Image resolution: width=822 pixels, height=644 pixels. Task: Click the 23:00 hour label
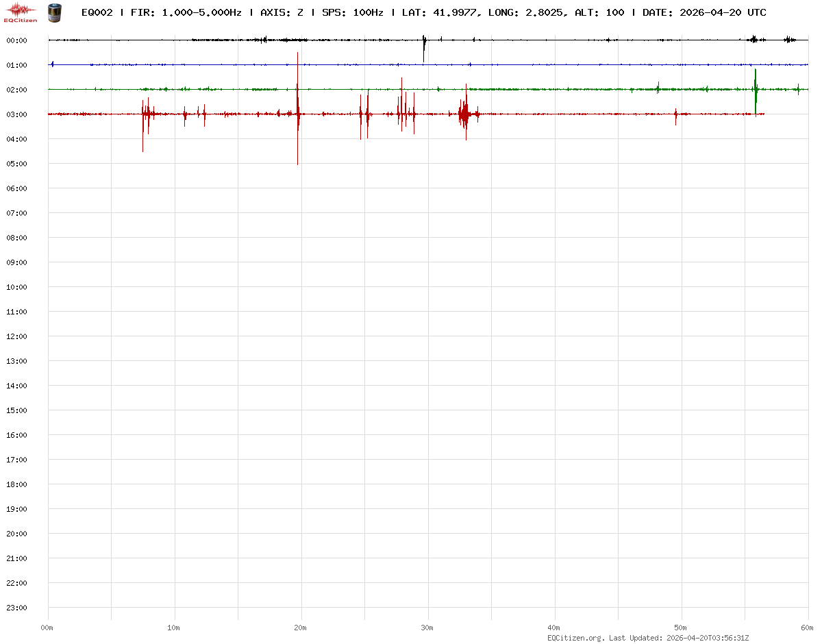pos(16,608)
